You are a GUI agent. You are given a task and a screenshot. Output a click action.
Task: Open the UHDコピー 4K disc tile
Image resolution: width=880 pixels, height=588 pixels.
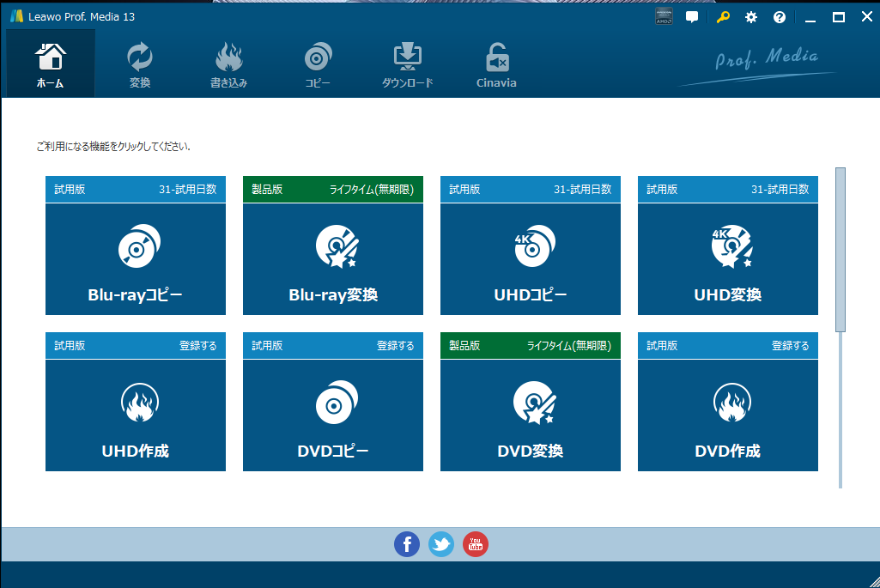coord(531,259)
